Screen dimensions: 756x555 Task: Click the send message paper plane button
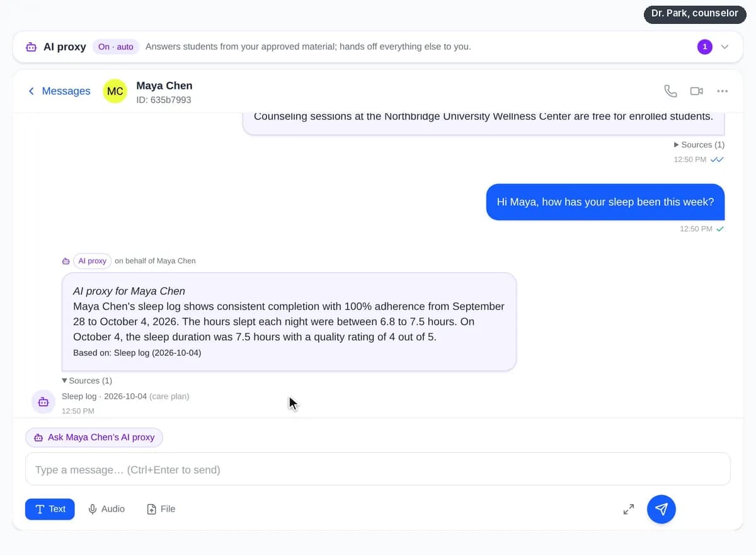(x=661, y=509)
